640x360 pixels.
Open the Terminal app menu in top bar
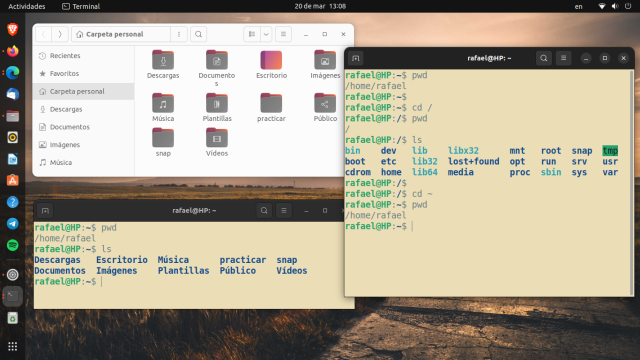(x=81, y=6)
